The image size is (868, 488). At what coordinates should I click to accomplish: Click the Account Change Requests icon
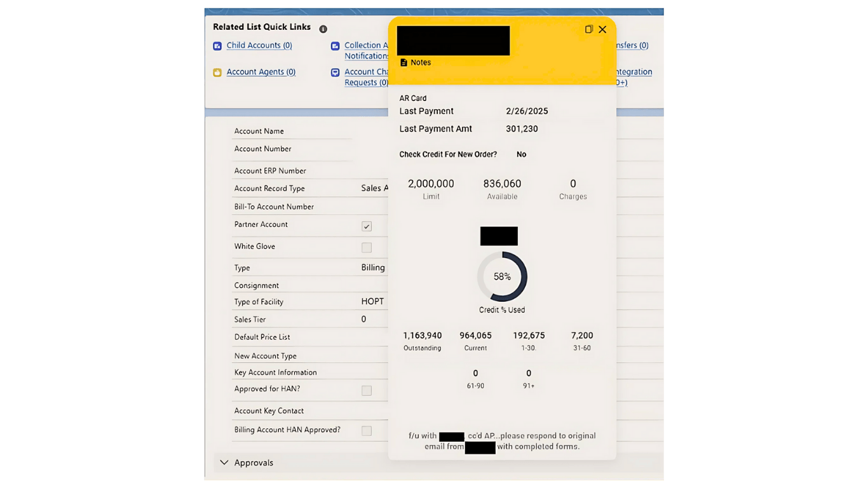point(335,72)
